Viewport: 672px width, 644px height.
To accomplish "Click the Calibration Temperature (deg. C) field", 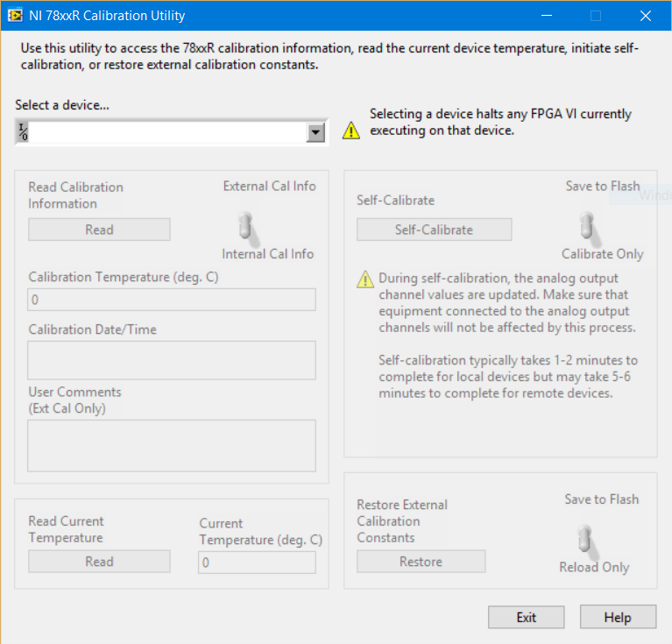I will click(x=172, y=300).
